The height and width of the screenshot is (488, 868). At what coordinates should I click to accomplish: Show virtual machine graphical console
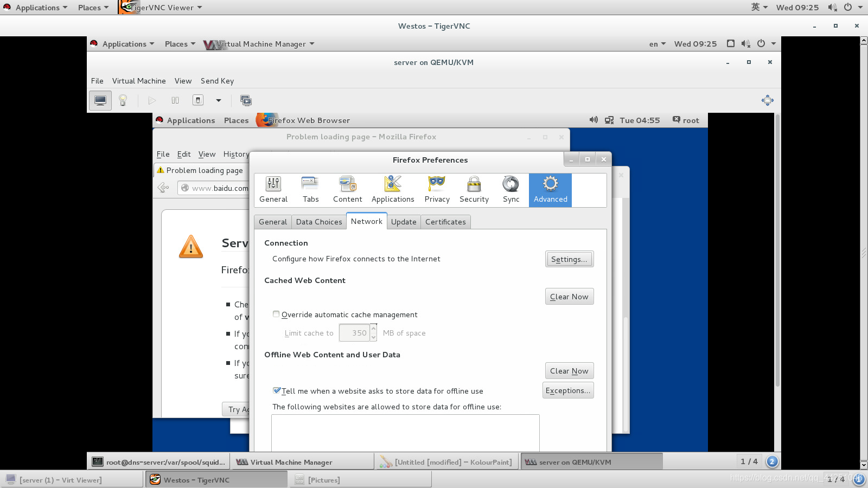pos(100,100)
